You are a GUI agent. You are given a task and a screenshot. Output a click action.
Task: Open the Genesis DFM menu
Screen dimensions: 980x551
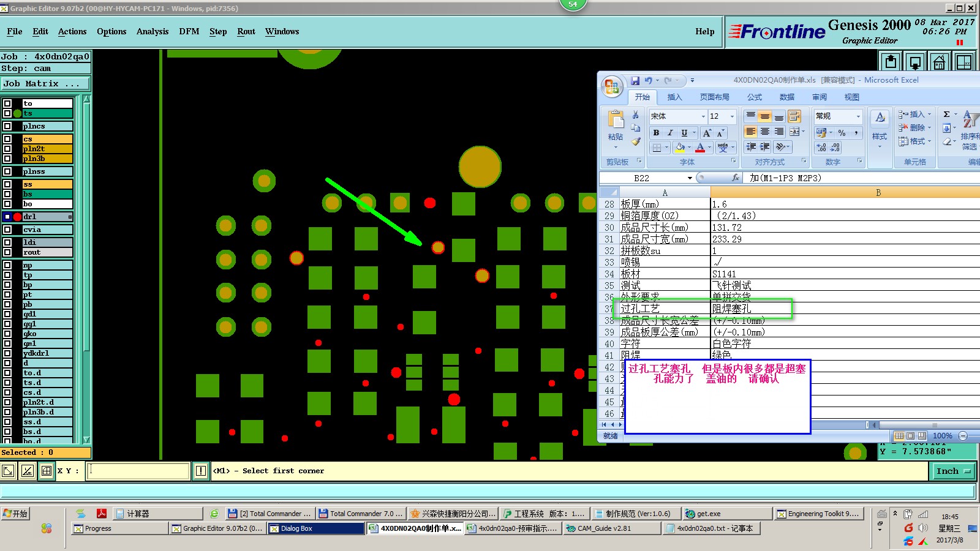(x=189, y=31)
